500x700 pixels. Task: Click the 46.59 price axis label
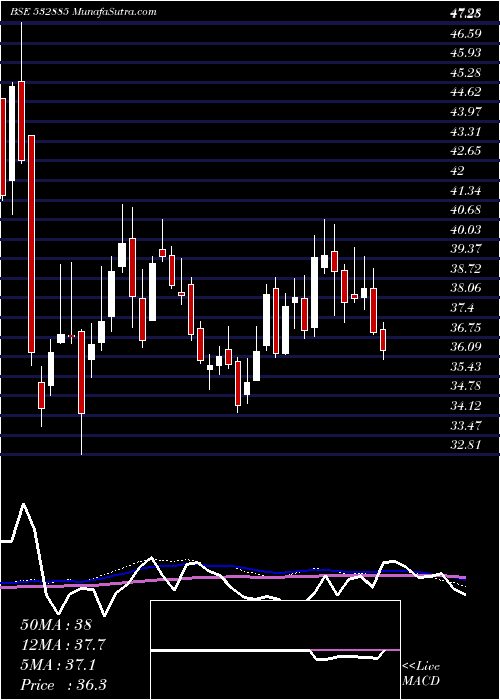[x=466, y=33]
